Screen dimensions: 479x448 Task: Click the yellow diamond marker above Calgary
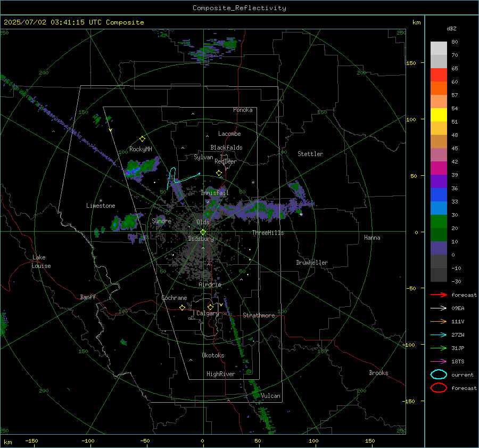tap(210, 307)
